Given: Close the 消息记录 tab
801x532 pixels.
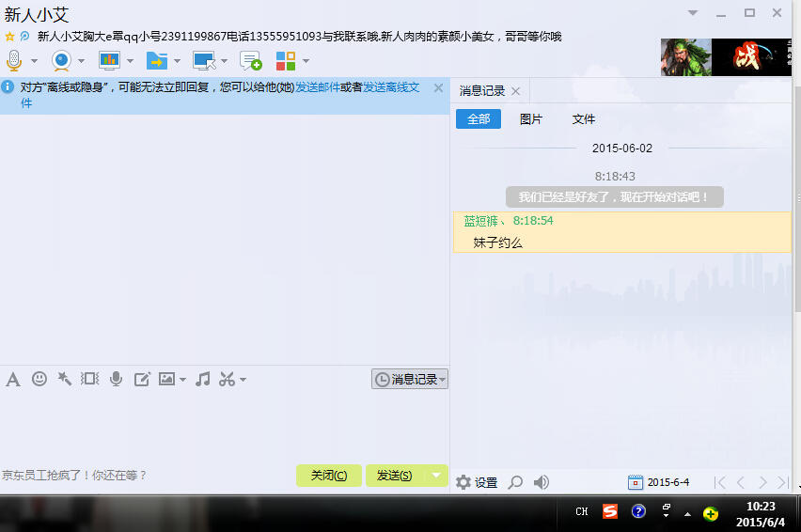Looking at the screenshot, I should point(516,91).
